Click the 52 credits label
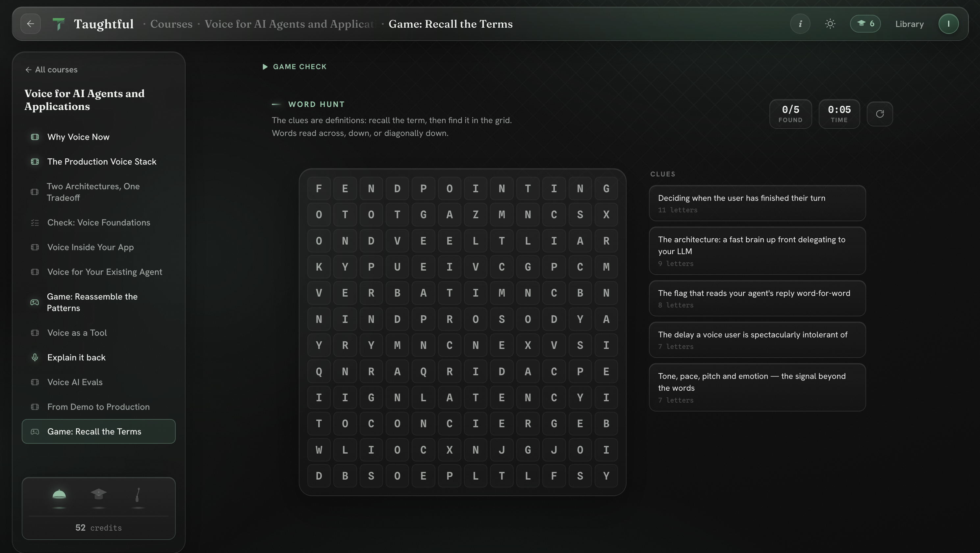This screenshot has height=553, width=980. pos(98,528)
